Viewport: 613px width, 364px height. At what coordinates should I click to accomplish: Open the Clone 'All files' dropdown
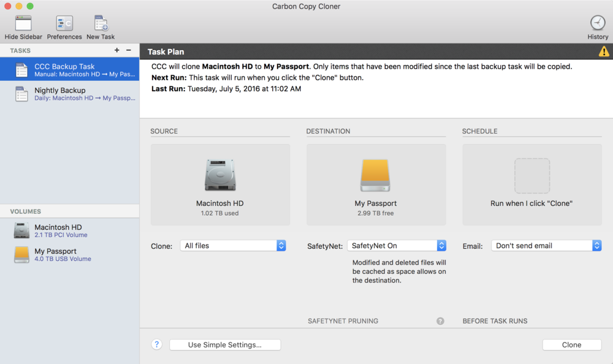(233, 246)
